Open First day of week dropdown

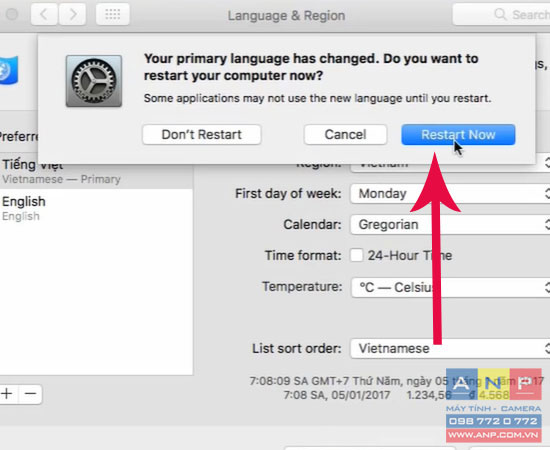click(450, 194)
